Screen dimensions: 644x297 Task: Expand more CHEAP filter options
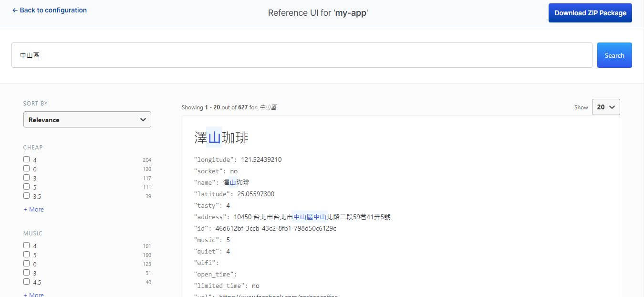coord(33,209)
